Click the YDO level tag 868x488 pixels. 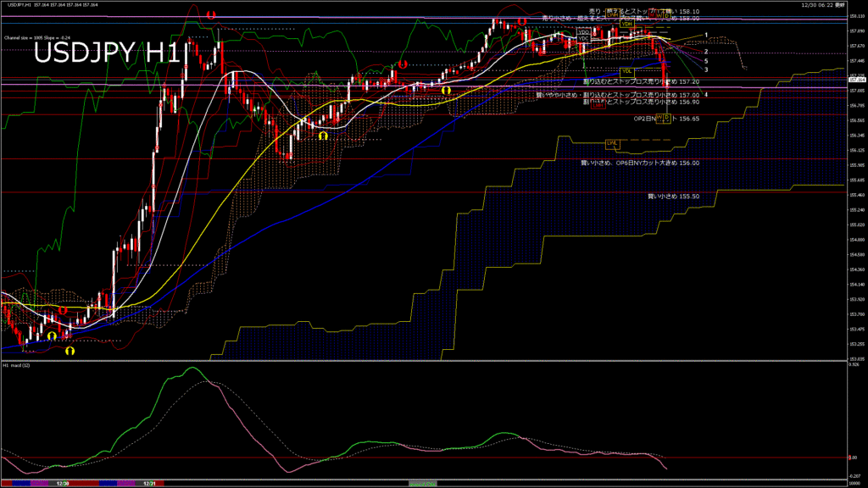coord(583,32)
